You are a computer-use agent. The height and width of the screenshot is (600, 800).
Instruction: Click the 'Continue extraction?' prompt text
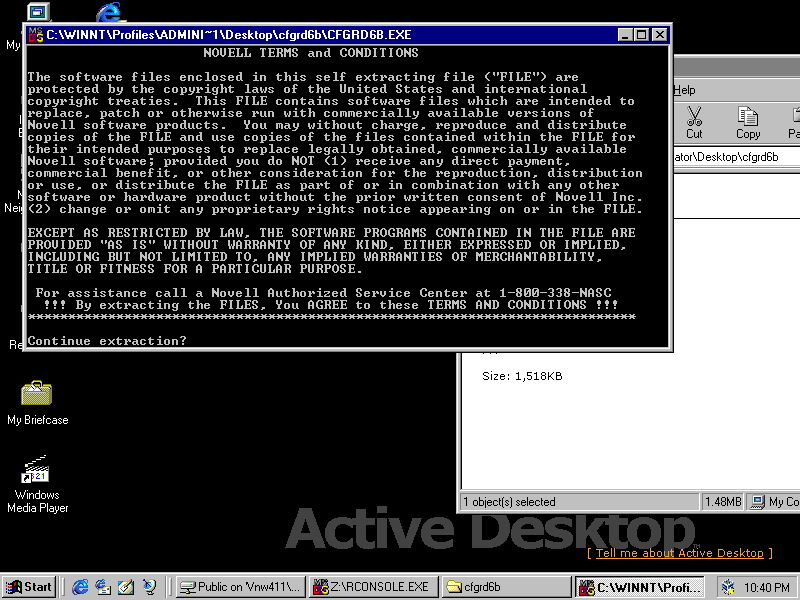pyautogui.click(x=107, y=341)
